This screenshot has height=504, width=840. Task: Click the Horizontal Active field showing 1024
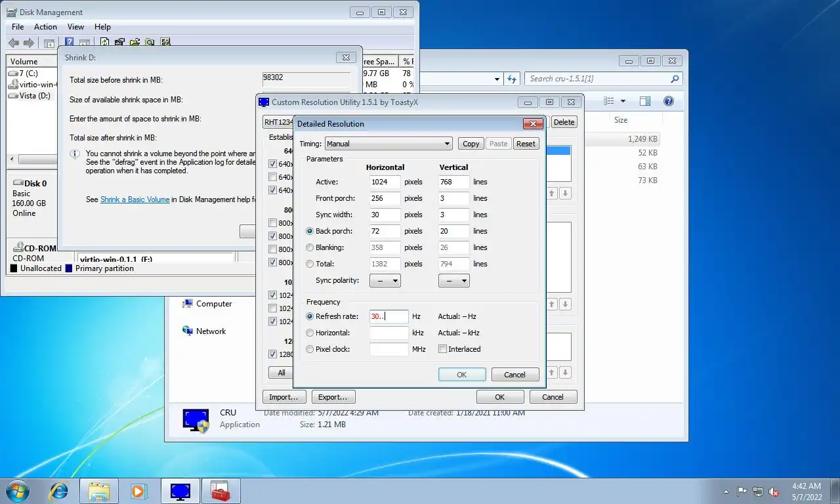(x=385, y=182)
